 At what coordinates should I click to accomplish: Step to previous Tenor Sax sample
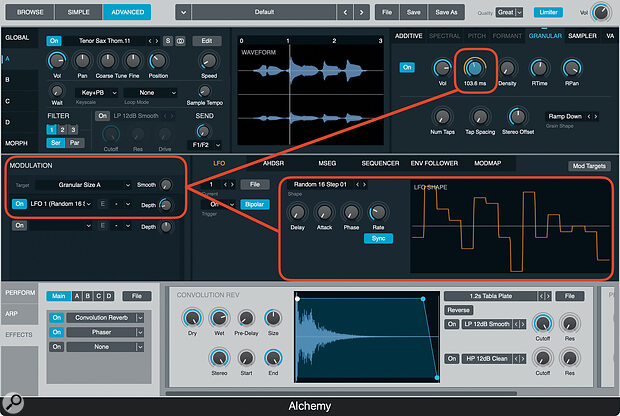click(149, 41)
